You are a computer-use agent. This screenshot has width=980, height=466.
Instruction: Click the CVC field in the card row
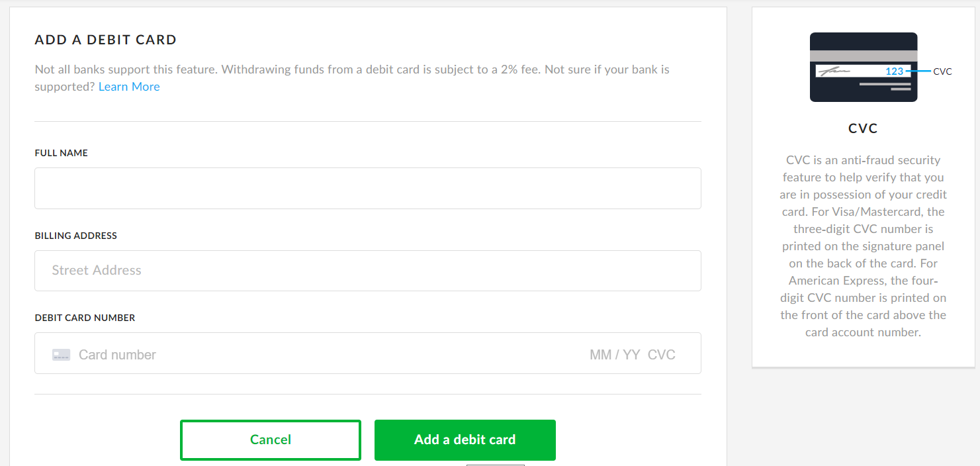point(661,354)
